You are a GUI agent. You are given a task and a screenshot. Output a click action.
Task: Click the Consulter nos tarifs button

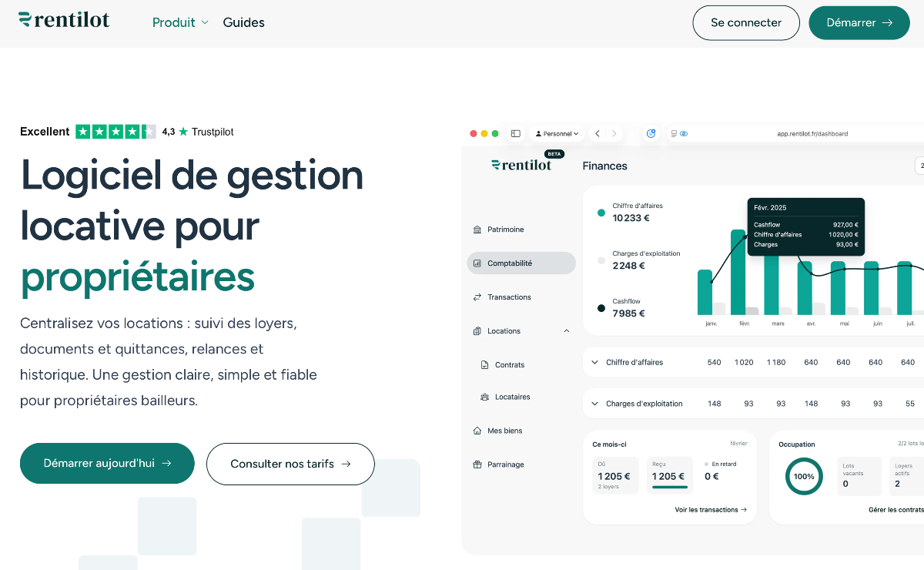[x=290, y=464]
